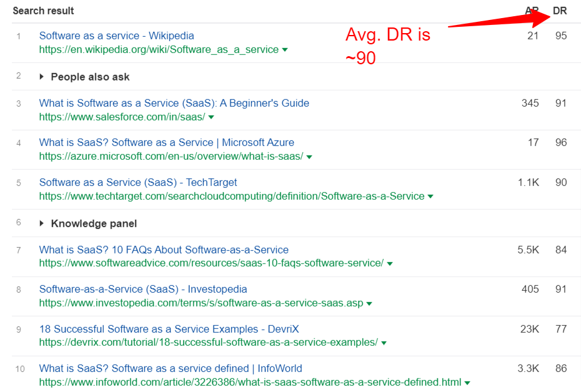Open the Wikipedia Software as a service result

tap(116, 36)
